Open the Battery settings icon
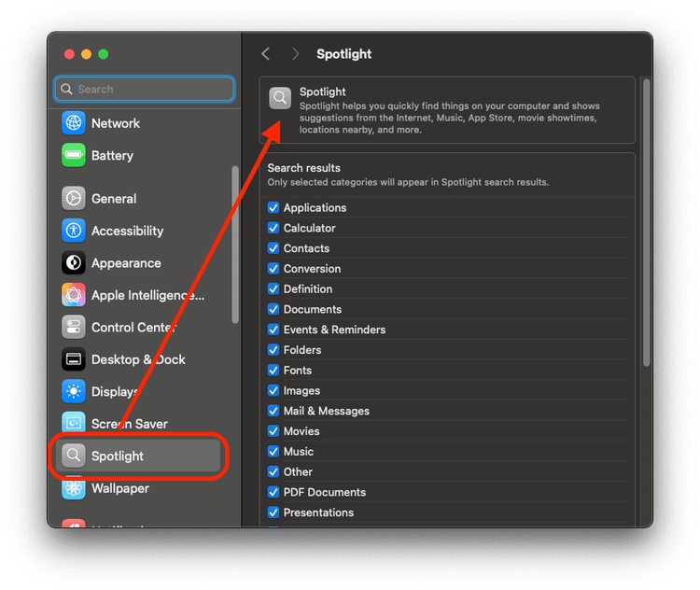This screenshot has width=700, height=590. click(x=74, y=156)
